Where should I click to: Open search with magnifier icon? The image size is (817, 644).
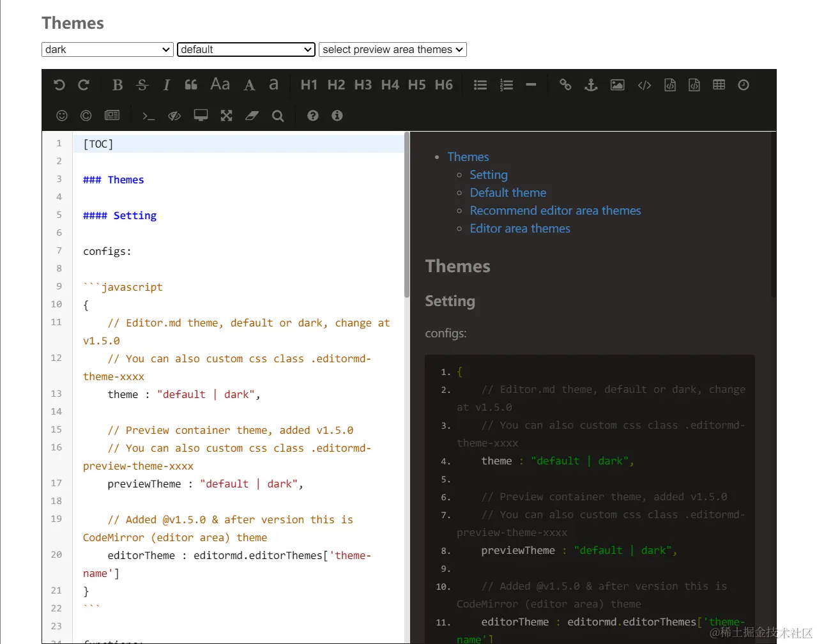pos(278,116)
